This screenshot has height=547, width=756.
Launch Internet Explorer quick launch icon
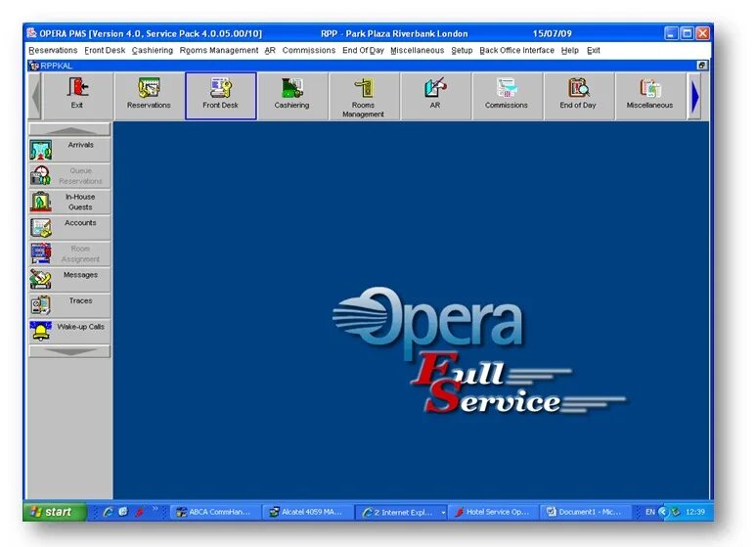click(x=108, y=512)
